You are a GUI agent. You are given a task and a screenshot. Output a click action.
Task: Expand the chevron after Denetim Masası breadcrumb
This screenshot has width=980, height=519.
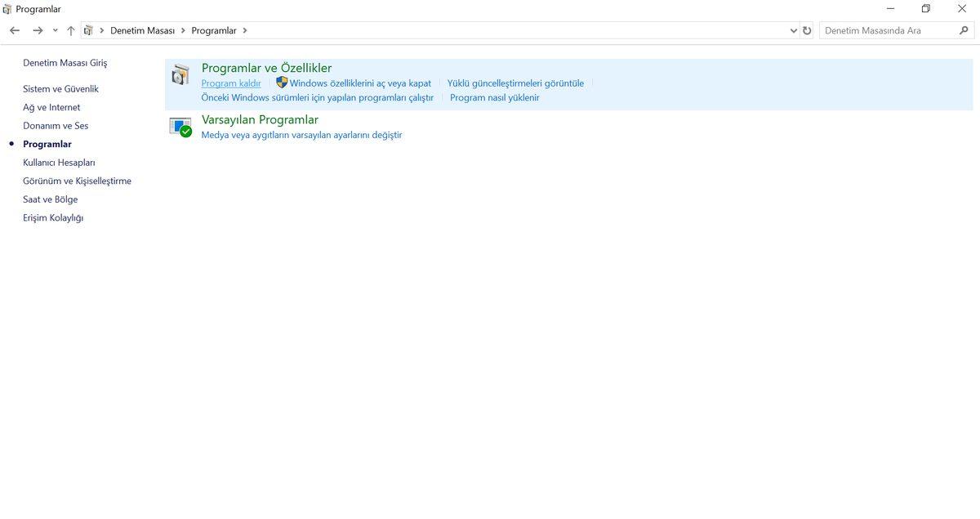pyautogui.click(x=183, y=30)
